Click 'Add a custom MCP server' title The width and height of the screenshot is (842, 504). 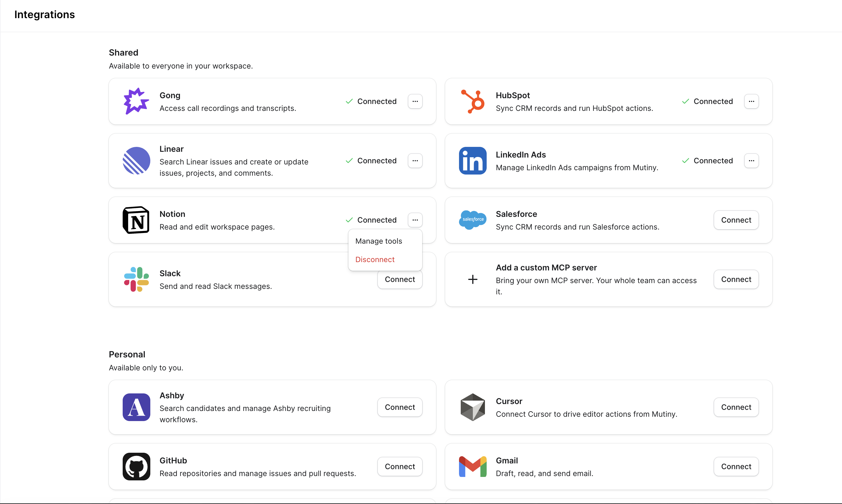[x=546, y=268]
